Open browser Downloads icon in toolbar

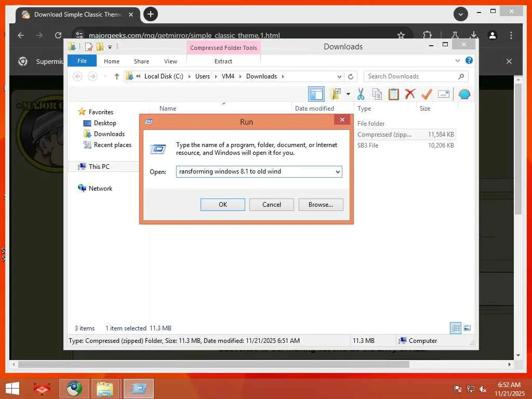474,35
